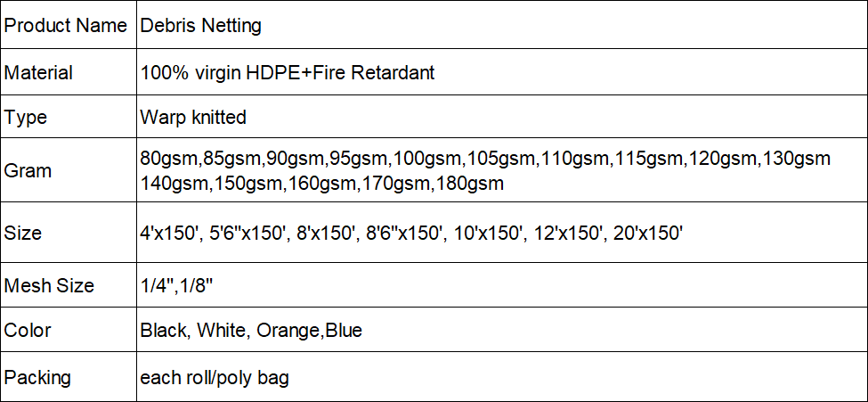Click the "Type" row label

(26, 117)
